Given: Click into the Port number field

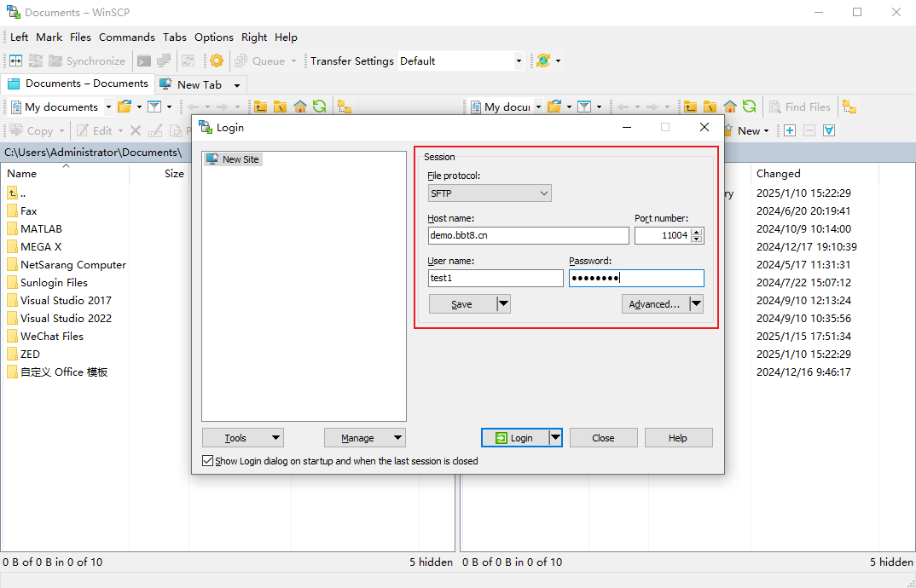Looking at the screenshot, I should click(x=663, y=236).
